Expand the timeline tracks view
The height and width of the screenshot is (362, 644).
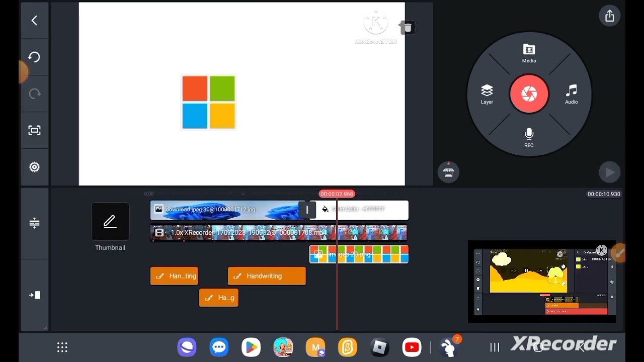34,223
